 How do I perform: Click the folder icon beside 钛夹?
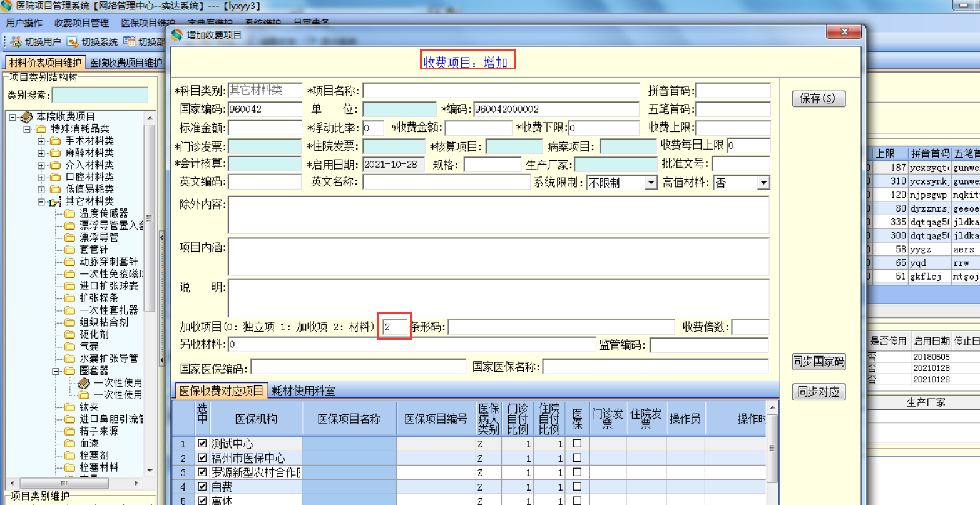(x=69, y=407)
